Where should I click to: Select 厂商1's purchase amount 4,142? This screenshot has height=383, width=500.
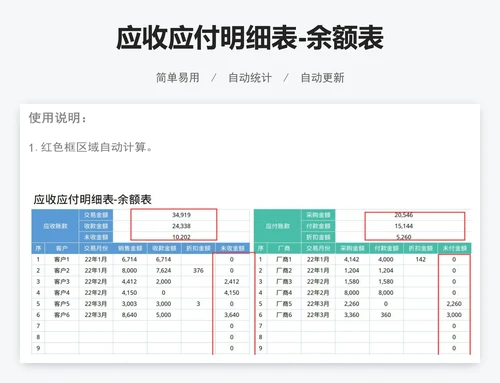tap(352, 259)
